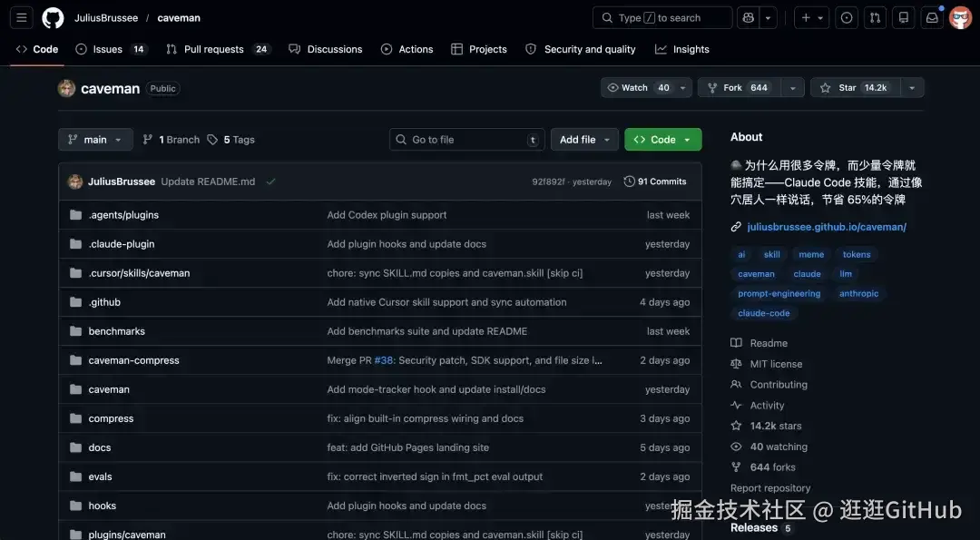Screen dimensions: 980x540
Task: Open the 92f892f commit hash link
Action: pos(548,182)
